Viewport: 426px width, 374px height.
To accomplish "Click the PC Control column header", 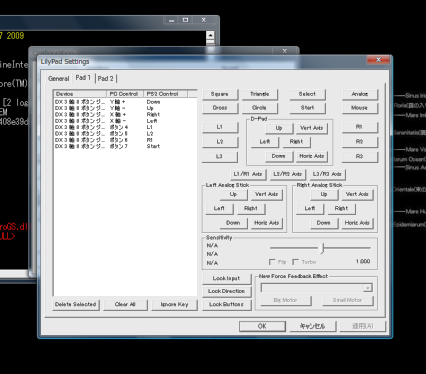I will [x=125, y=94].
